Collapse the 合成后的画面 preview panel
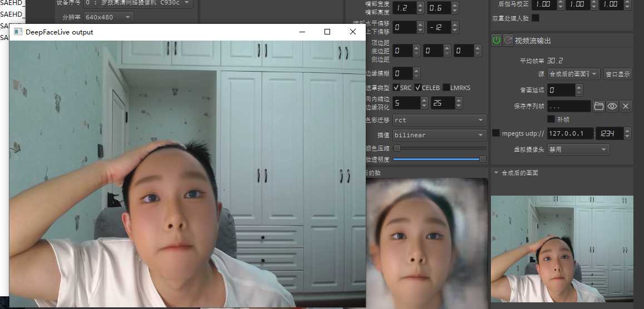Screen dimensions: 644x309 (x=496, y=172)
